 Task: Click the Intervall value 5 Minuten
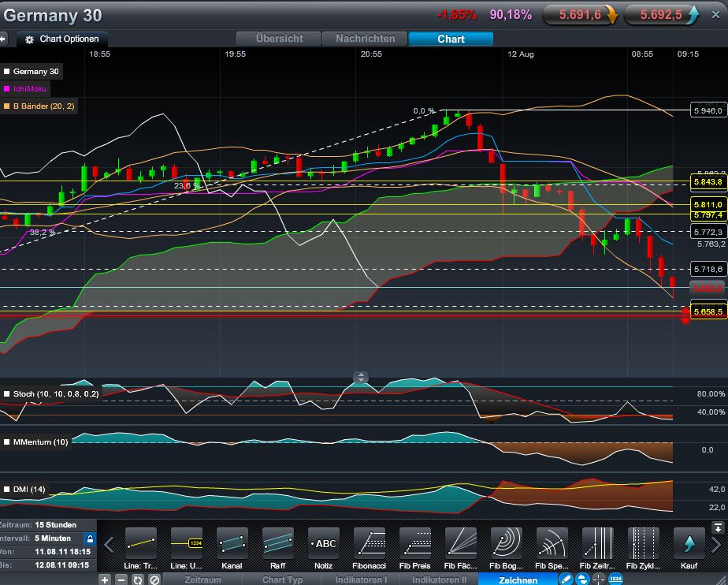coord(53,538)
